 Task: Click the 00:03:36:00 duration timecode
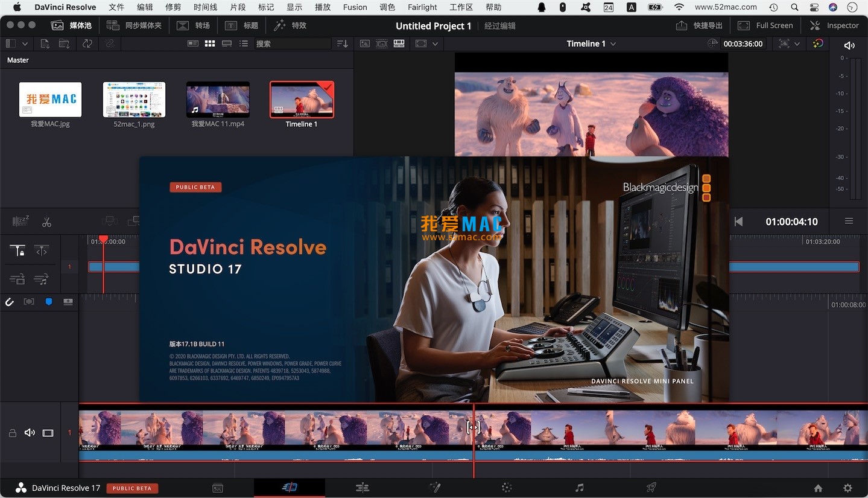743,43
